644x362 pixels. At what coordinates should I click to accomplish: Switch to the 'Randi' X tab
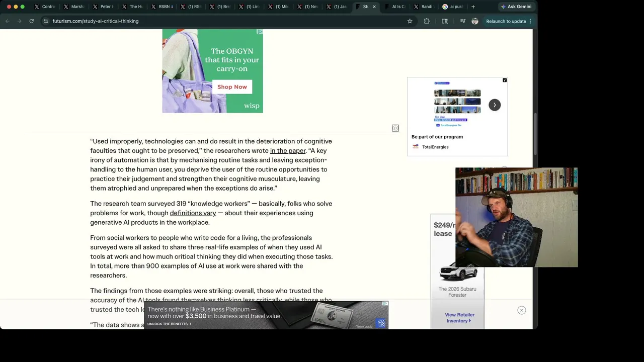424,7
